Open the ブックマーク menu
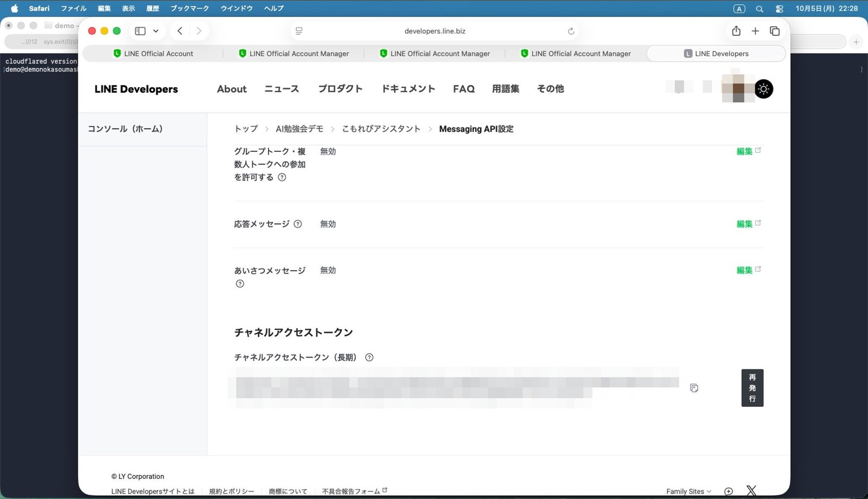 point(189,8)
